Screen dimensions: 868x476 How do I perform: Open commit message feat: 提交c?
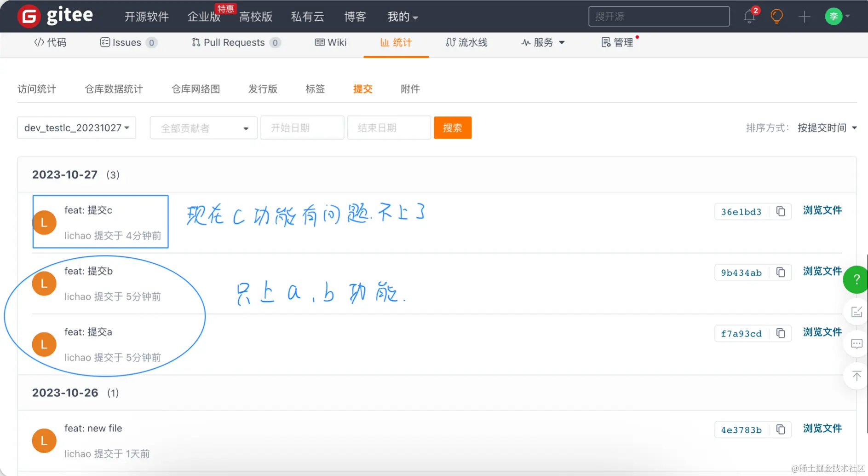click(x=88, y=210)
